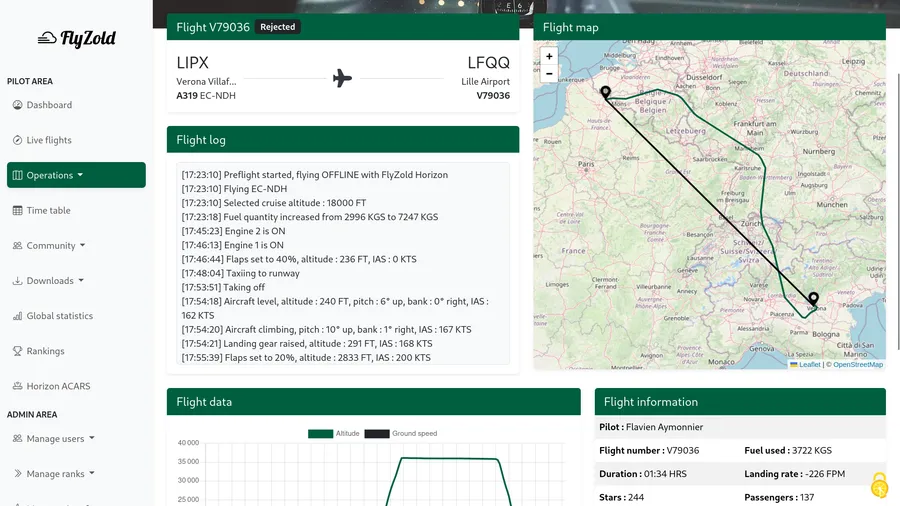Click the Downloads arrow icon
The image size is (900, 506).
pos(18,281)
